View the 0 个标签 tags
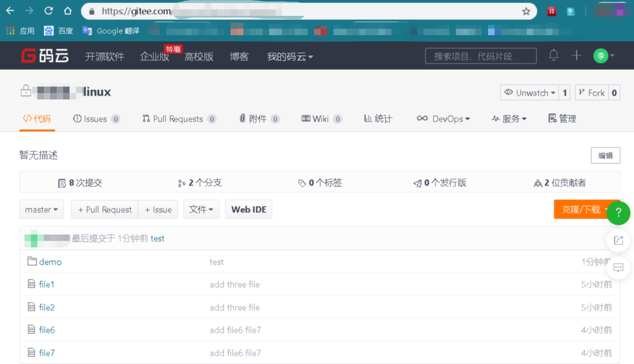This screenshot has width=634, height=364. [x=320, y=183]
